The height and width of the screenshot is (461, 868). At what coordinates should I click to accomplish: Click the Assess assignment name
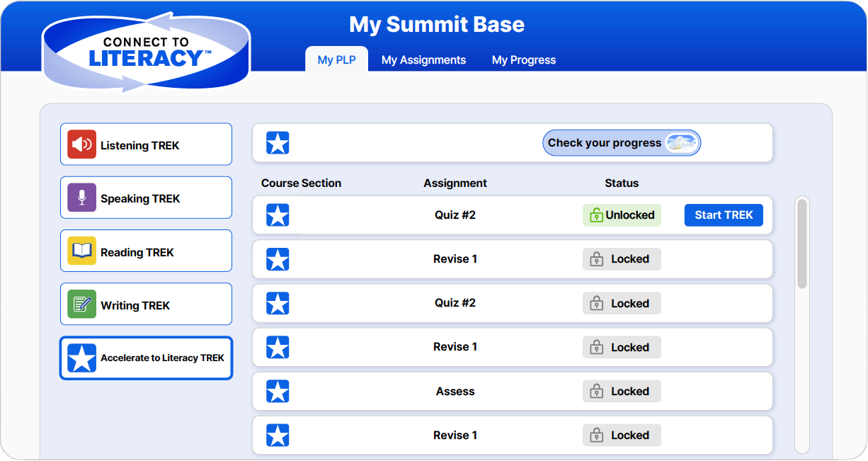click(x=455, y=392)
